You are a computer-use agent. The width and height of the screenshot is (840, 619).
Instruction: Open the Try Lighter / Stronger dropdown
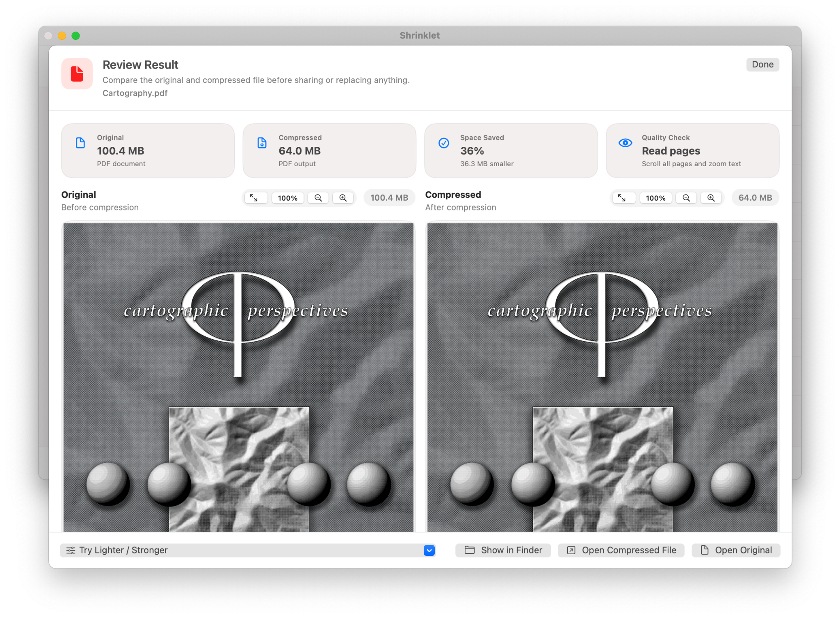247,550
